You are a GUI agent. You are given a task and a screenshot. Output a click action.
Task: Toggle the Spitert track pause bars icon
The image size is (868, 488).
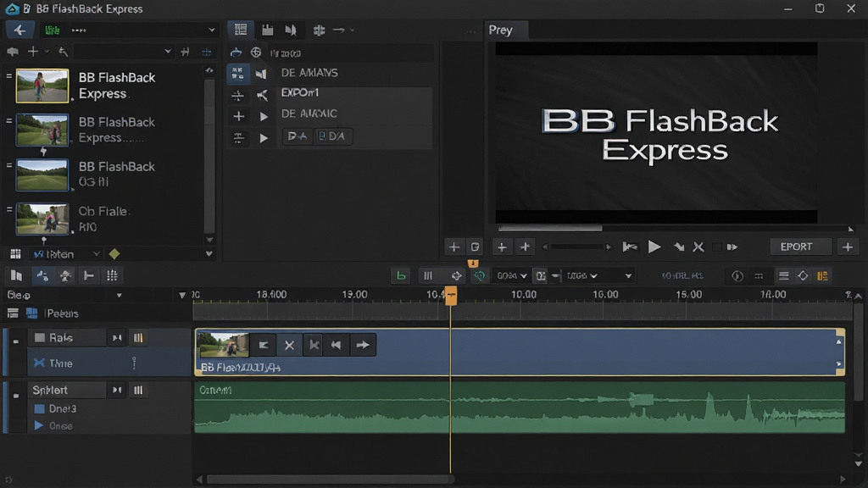(x=138, y=390)
